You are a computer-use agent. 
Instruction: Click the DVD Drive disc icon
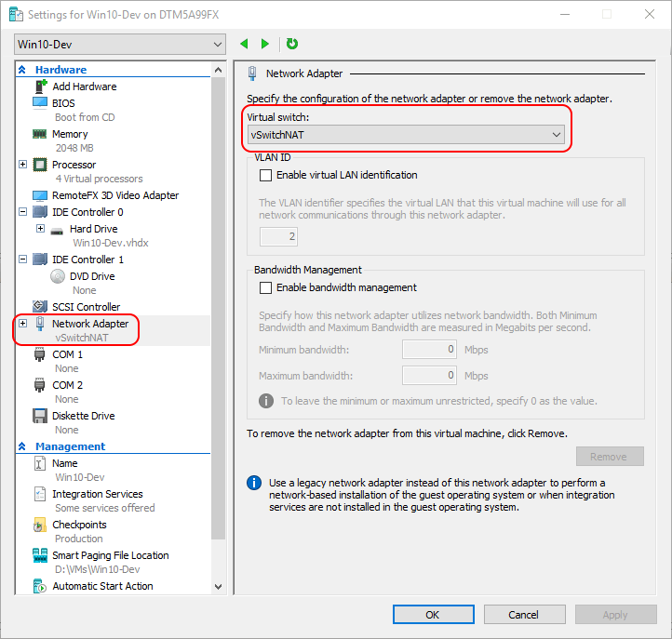[x=58, y=276]
